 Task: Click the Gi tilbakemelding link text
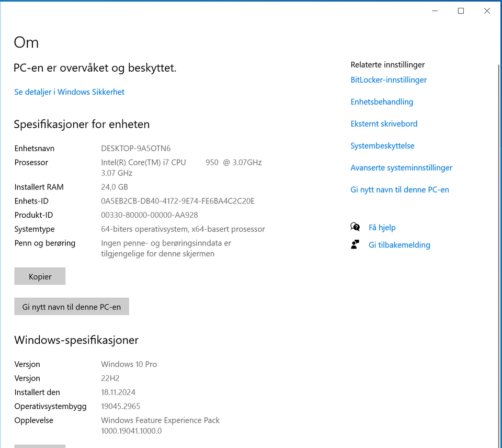tap(399, 245)
